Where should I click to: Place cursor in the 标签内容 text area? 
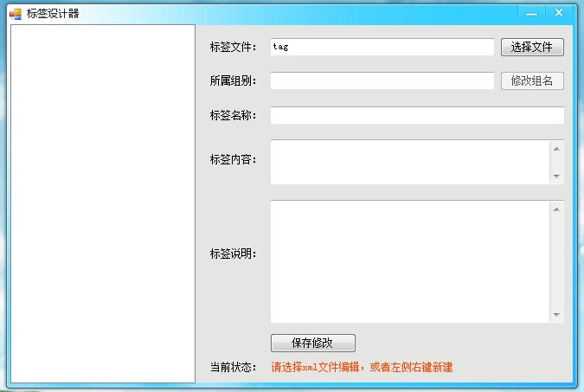[410, 162]
